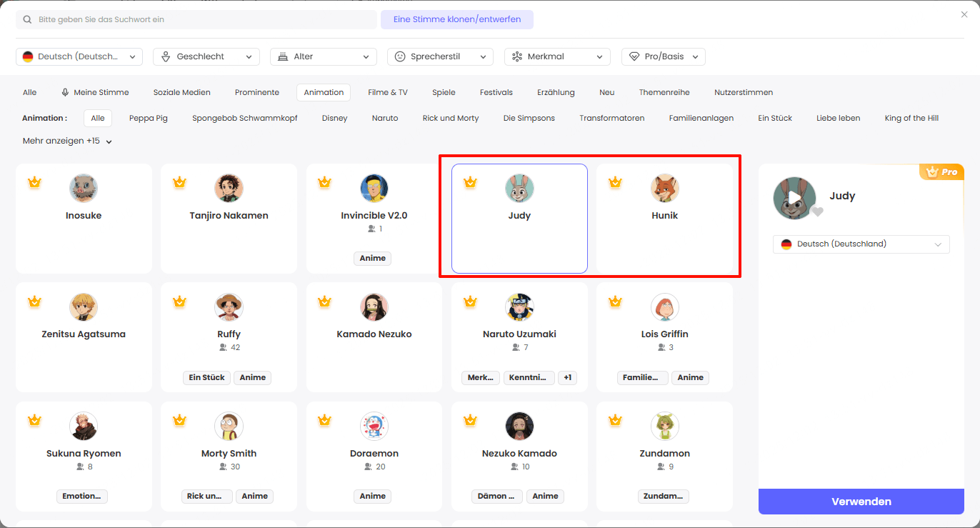Play the Judy voice preview

click(x=794, y=198)
